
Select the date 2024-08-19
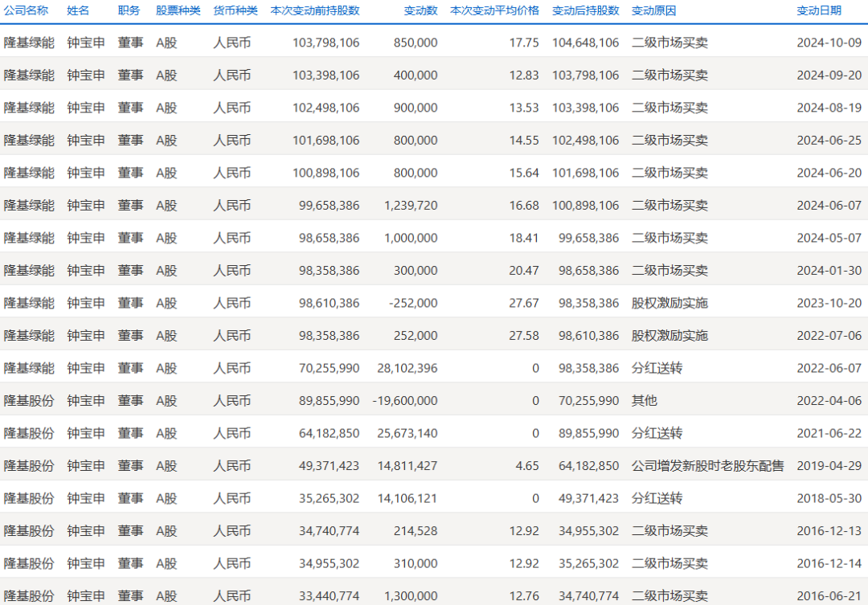click(829, 108)
